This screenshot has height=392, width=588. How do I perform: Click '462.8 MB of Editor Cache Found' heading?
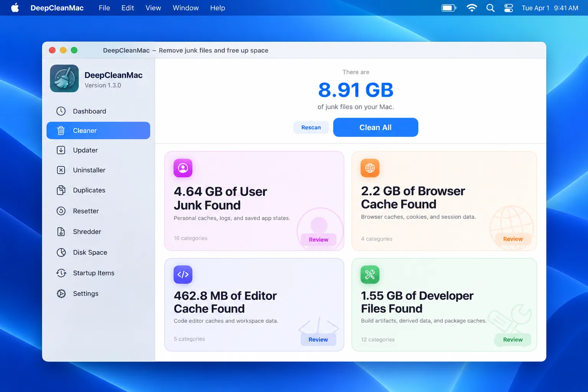point(225,302)
